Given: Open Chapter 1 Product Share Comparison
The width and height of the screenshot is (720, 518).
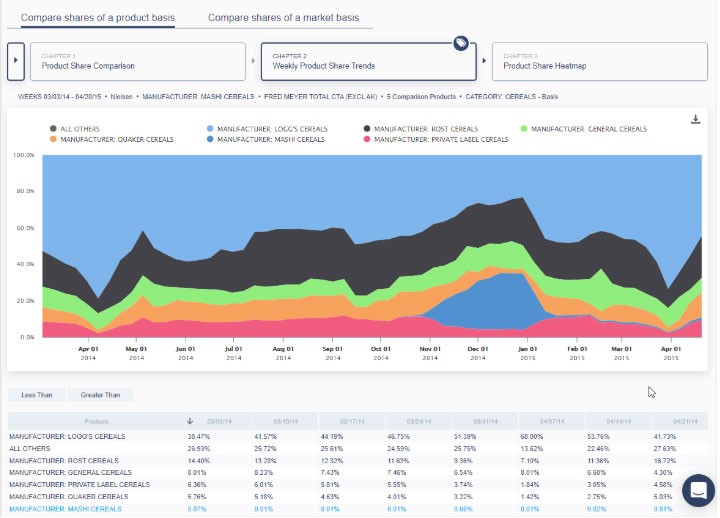Looking at the screenshot, I should point(138,62).
